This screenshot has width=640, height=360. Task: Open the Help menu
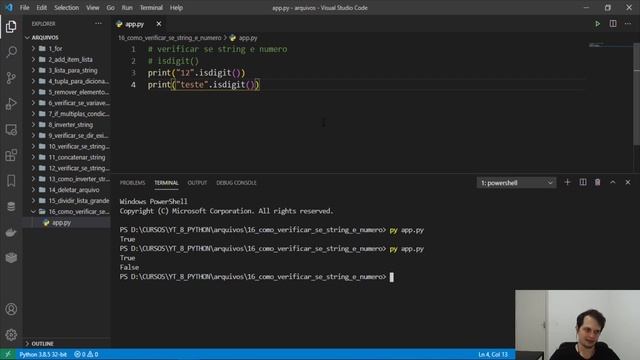pyautogui.click(x=176, y=8)
